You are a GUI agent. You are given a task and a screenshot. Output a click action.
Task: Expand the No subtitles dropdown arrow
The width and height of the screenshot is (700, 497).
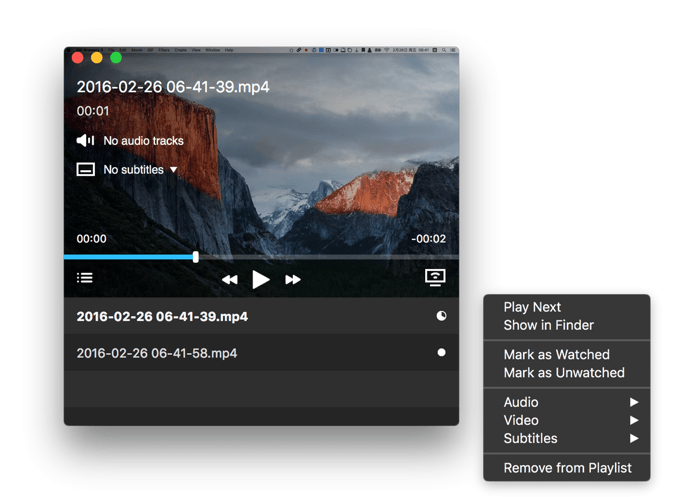174,170
